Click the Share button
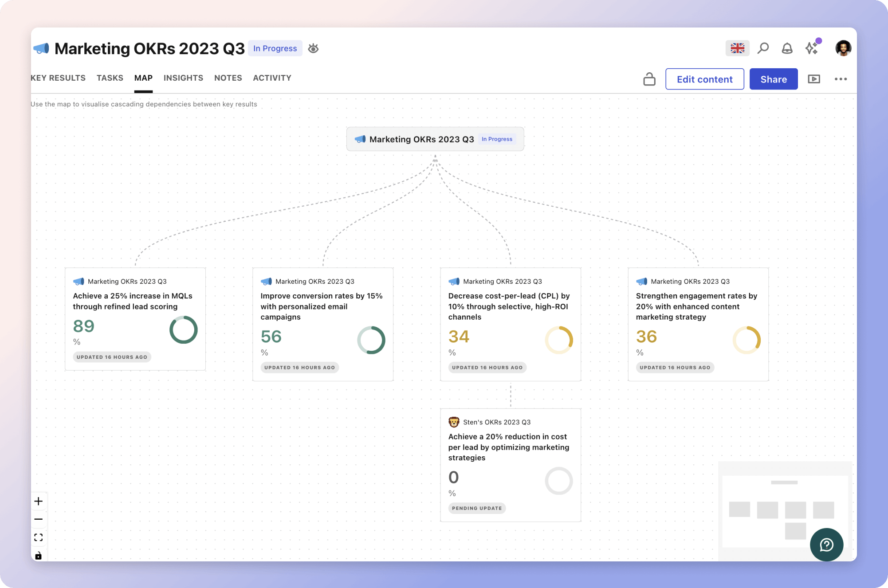This screenshot has width=888, height=588. (x=774, y=79)
